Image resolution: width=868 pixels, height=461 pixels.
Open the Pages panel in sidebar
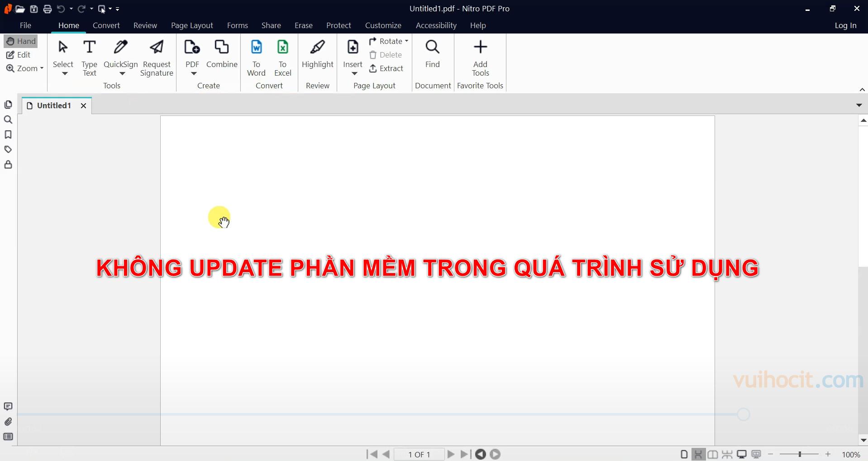click(8, 105)
